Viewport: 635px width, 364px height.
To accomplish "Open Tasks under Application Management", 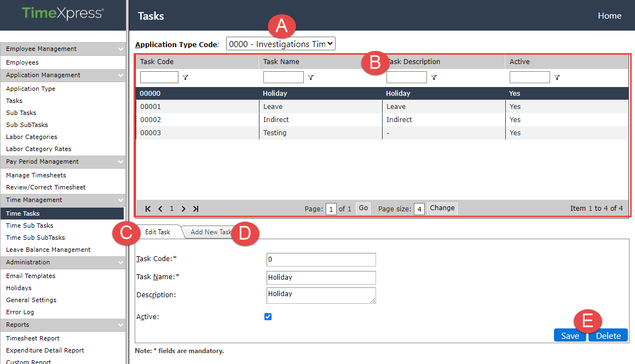I will pyautogui.click(x=14, y=101).
